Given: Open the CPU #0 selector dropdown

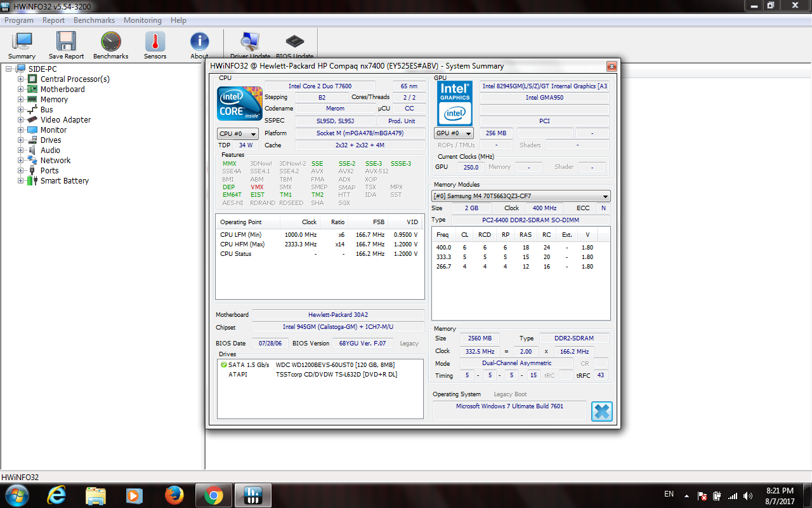Looking at the screenshot, I should [238, 134].
